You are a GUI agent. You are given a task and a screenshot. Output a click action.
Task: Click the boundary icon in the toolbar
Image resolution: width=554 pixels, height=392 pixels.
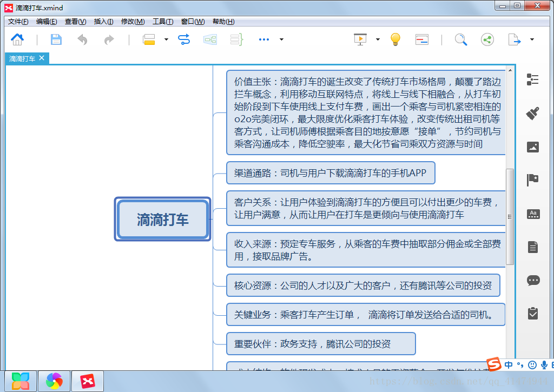[x=210, y=39]
